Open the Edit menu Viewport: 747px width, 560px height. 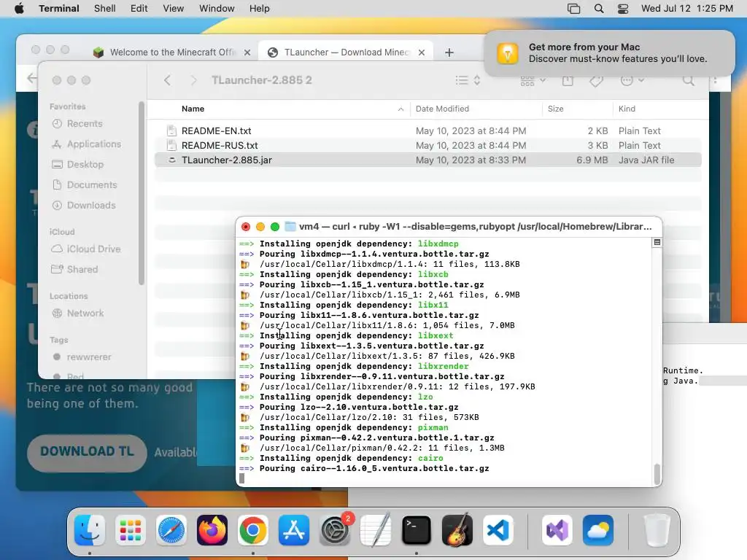tap(139, 9)
